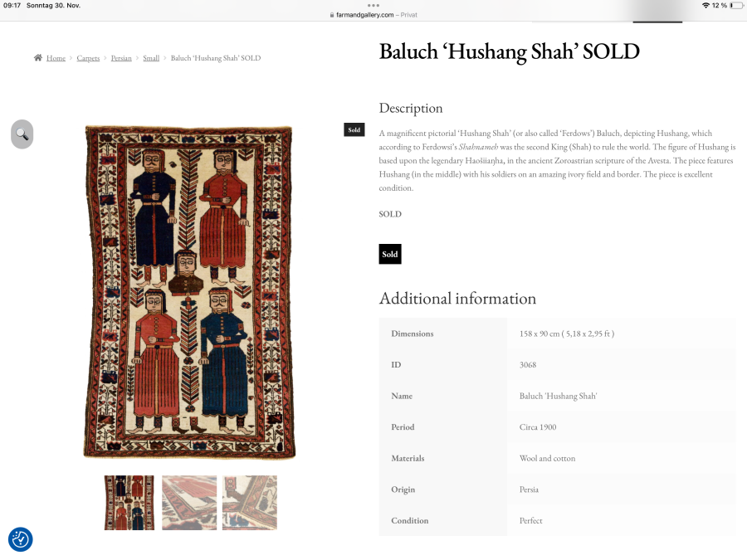Click the main Hushang Shah rug image
The width and height of the screenshot is (747, 560).
(189, 292)
